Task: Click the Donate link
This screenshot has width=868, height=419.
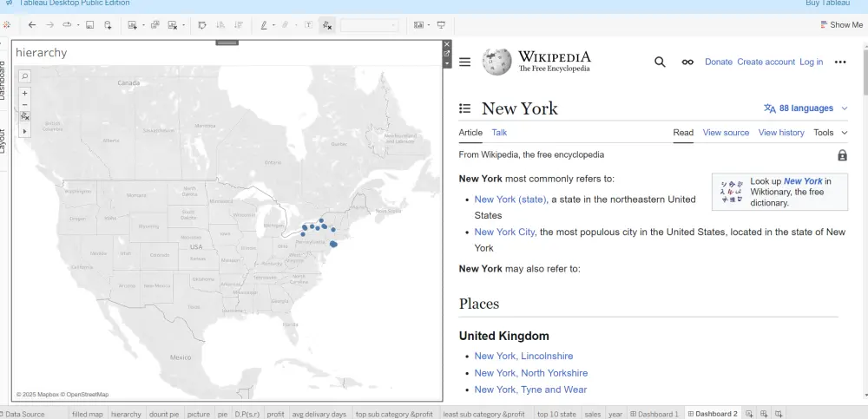Action: coord(719,62)
